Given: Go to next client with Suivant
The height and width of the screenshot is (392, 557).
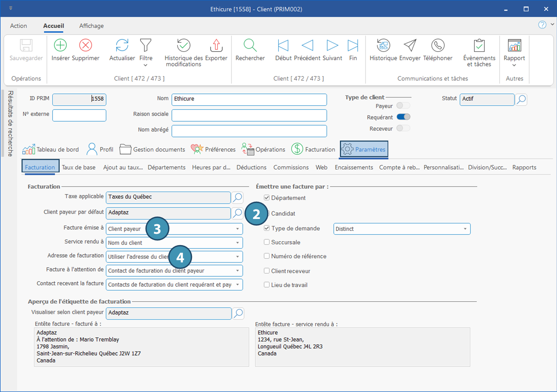Looking at the screenshot, I should (332, 46).
